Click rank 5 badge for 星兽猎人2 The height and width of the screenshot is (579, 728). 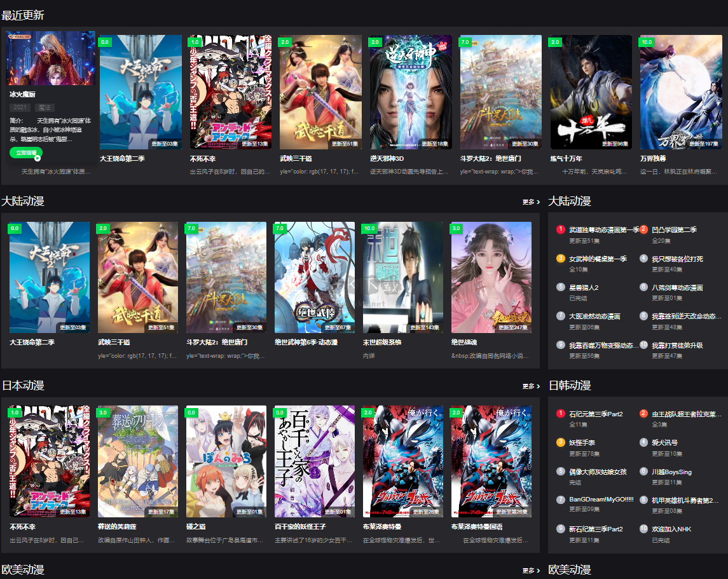(560, 287)
